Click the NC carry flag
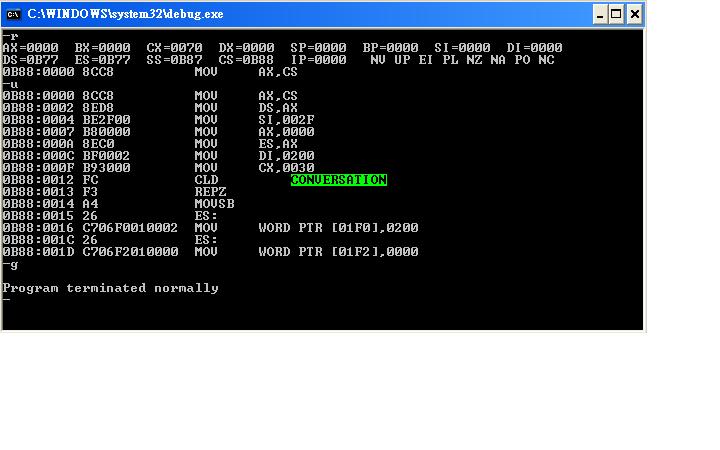The width and height of the screenshot is (720, 450). pyautogui.click(x=546, y=60)
